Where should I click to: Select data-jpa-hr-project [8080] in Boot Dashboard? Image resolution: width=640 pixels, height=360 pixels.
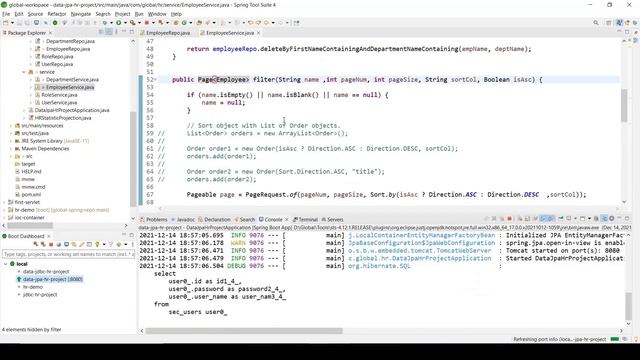click(53, 280)
